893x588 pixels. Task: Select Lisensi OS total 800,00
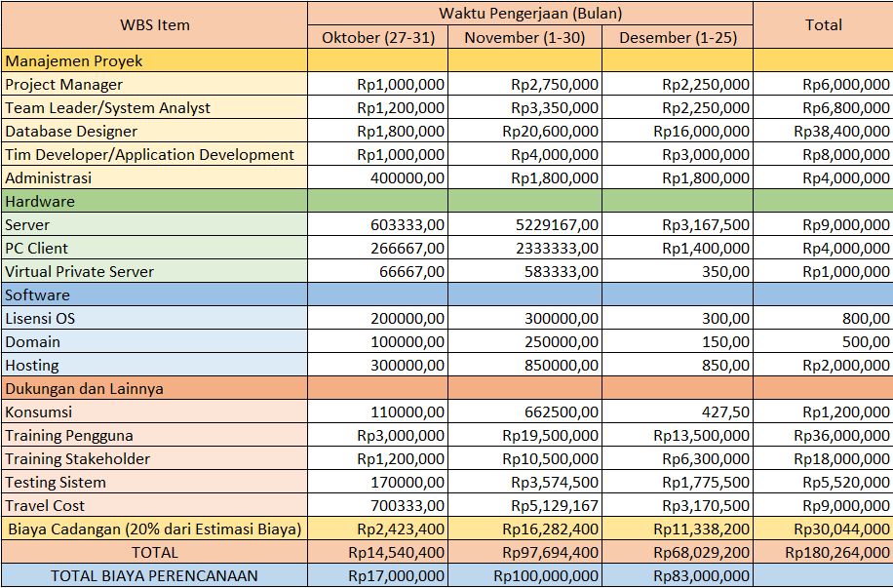[x=823, y=317]
